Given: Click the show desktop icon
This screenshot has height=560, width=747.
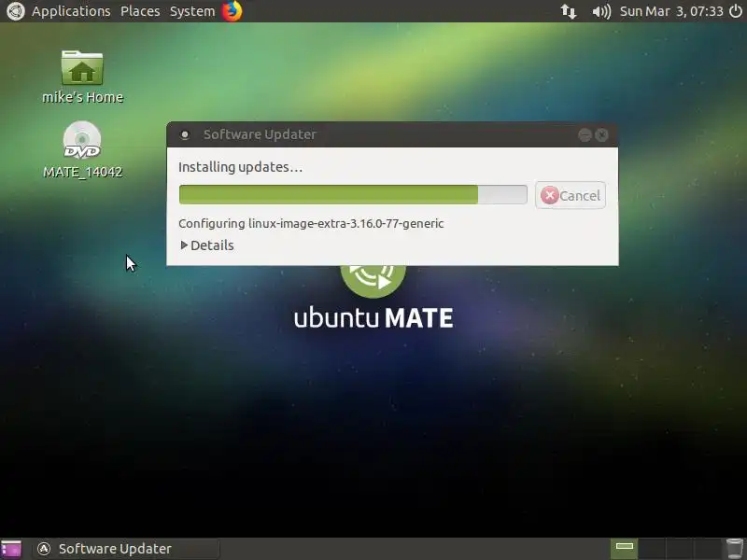Looking at the screenshot, I should (11, 549).
